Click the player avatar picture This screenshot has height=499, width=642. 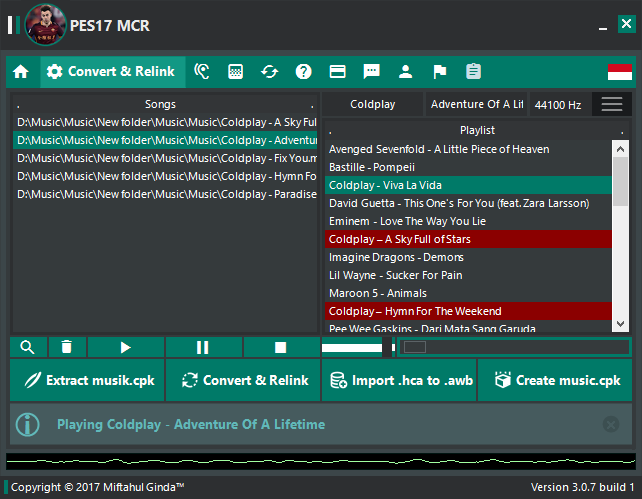point(45,25)
